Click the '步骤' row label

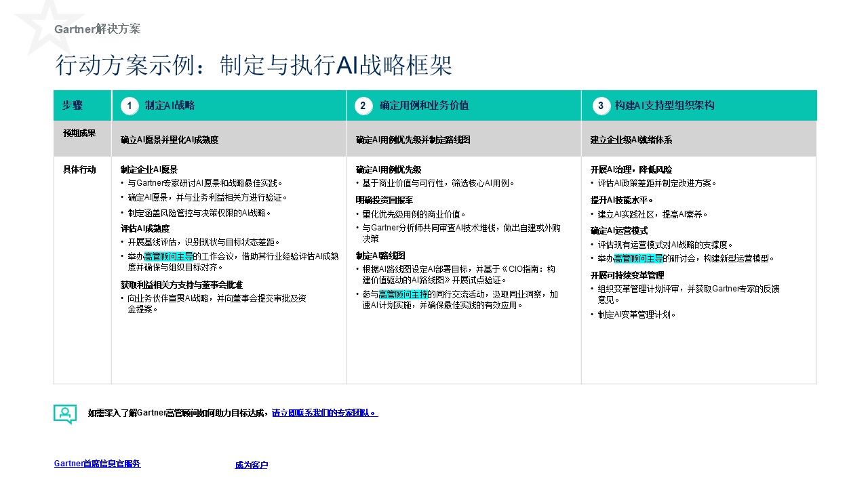[x=72, y=106]
